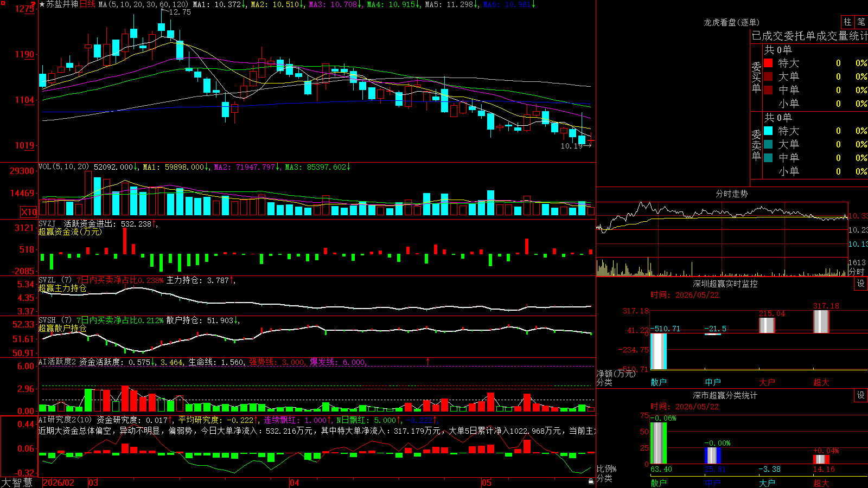
Task: Open 设 settings for 深圳超赢实时监控
Action: [861, 284]
